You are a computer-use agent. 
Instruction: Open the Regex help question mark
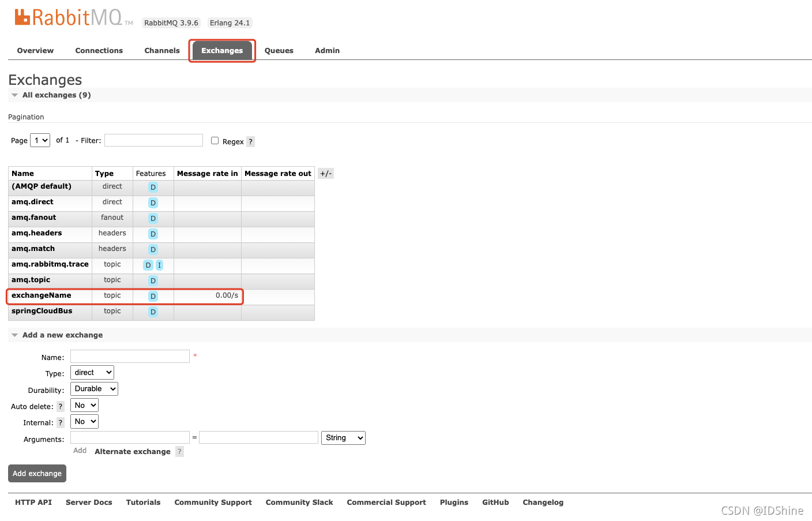point(250,141)
